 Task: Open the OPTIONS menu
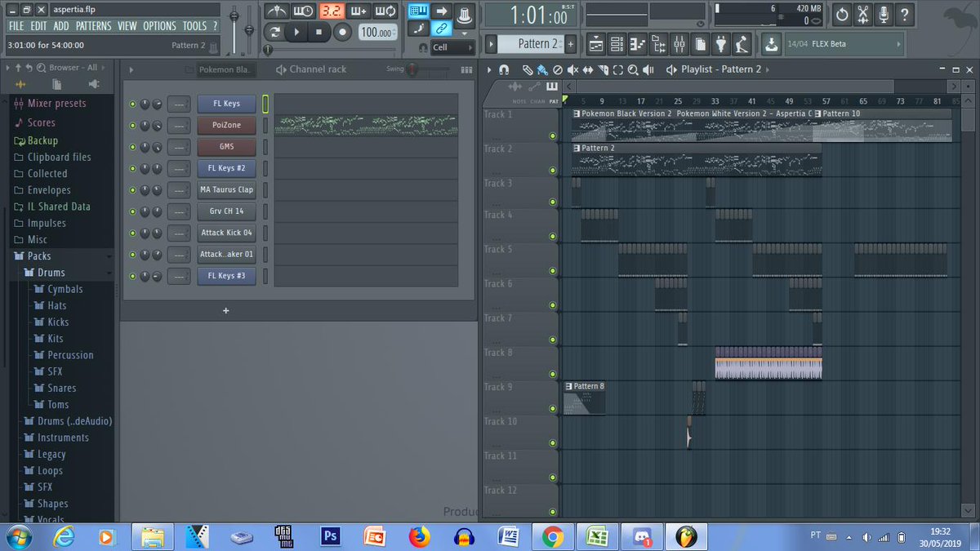160,26
